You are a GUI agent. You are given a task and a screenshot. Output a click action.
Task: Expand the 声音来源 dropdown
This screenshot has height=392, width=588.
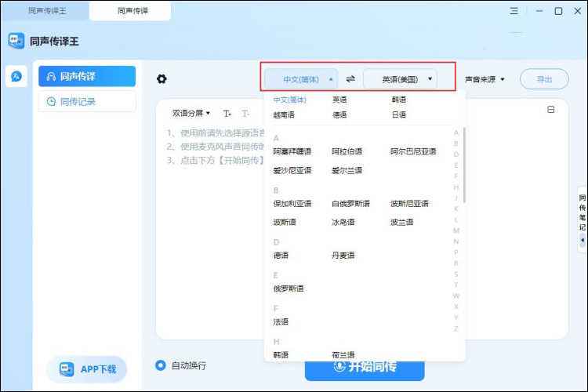[485, 79]
